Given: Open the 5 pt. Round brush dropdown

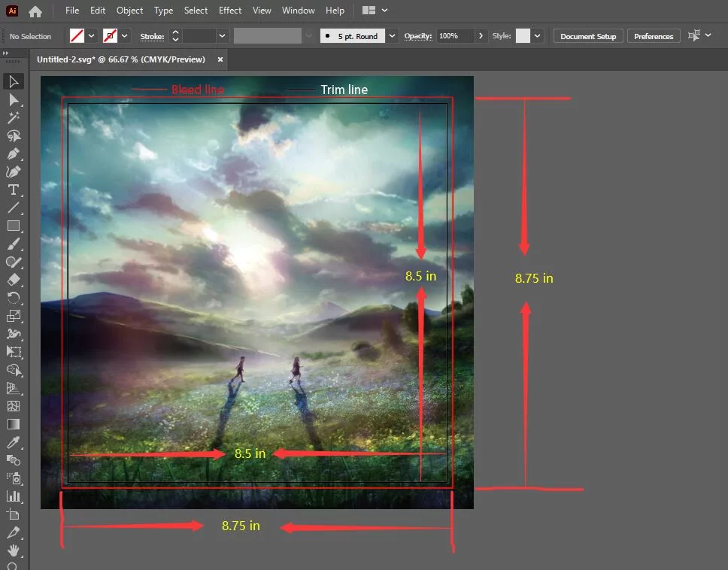Looking at the screenshot, I should point(392,36).
